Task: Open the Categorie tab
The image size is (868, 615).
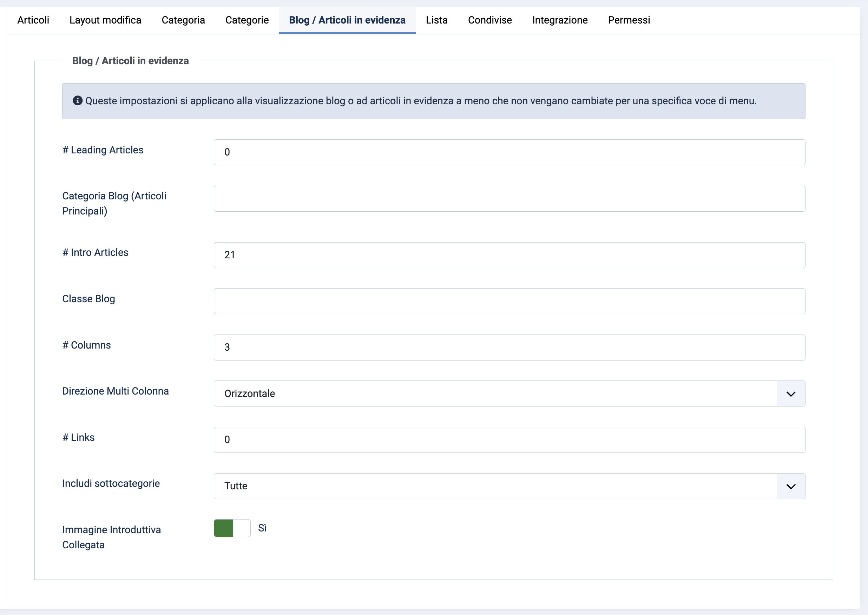Action: 247,20
